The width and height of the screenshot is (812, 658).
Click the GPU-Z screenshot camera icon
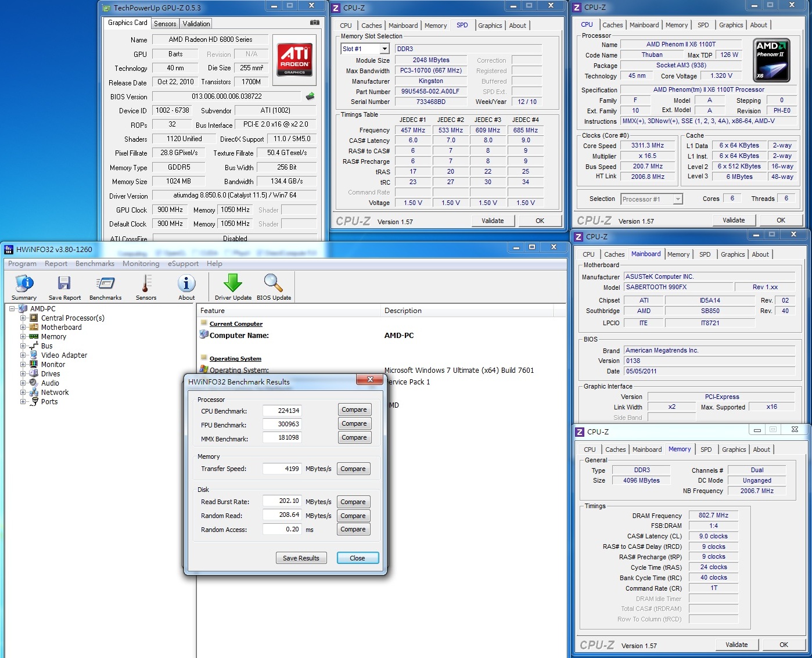coord(314,23)
